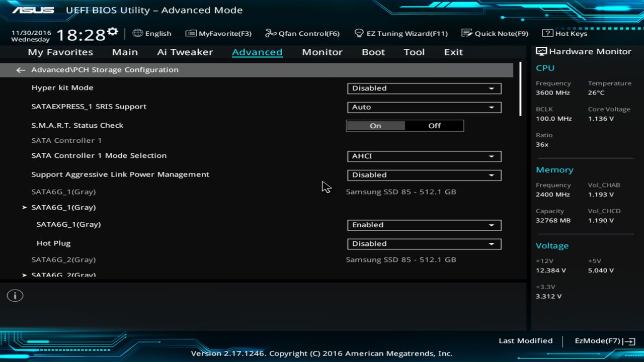Keep S.M.A.R.T. Status Check set to On
The width and height of the screenshot is (644, 362).
(x=375, y=126)
